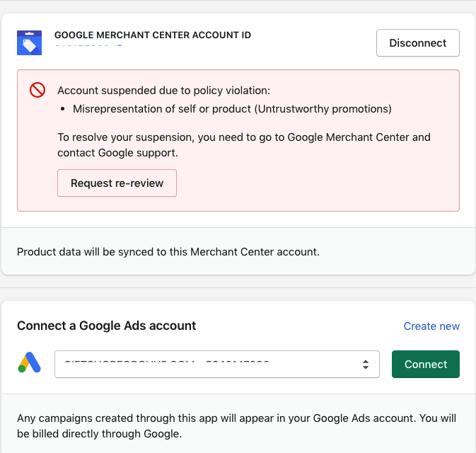
Task: Open the Merchant Center account ID link
Action: tap(88, 47)
